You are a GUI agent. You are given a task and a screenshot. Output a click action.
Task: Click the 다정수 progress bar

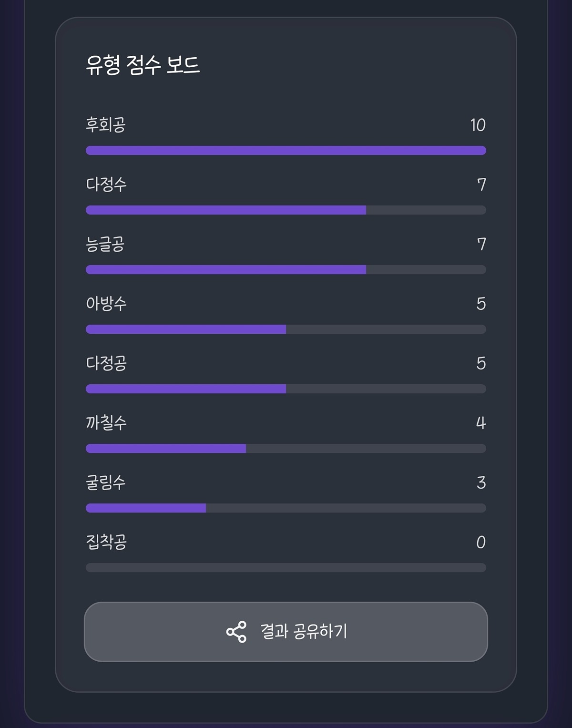tap(286, 210)
